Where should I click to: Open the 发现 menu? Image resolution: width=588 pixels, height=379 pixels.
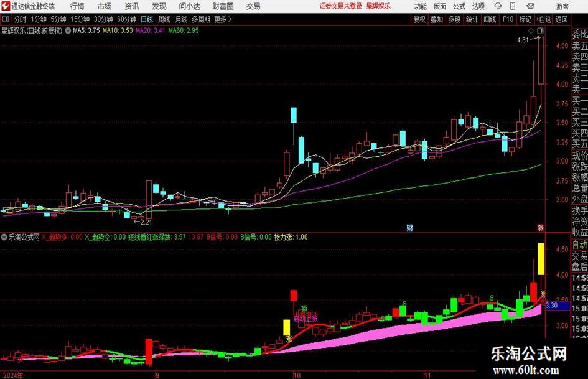point(159,6)
